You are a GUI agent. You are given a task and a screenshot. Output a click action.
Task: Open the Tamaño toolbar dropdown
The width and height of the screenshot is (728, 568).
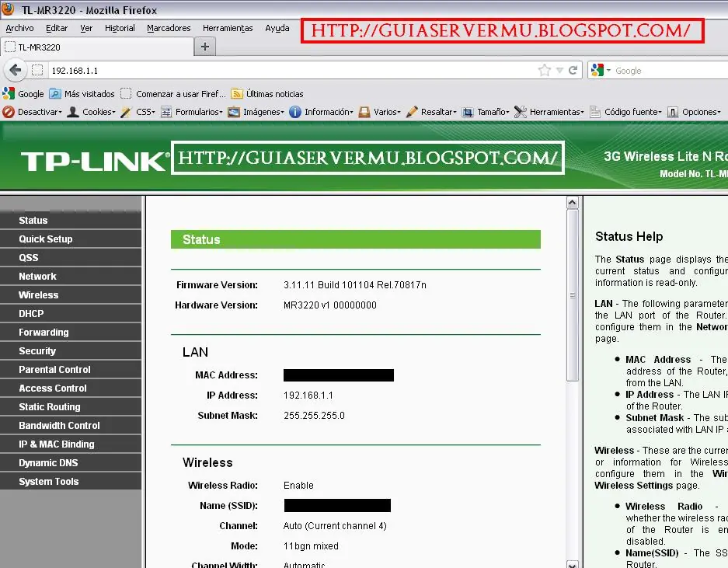[x=485, y=112]
